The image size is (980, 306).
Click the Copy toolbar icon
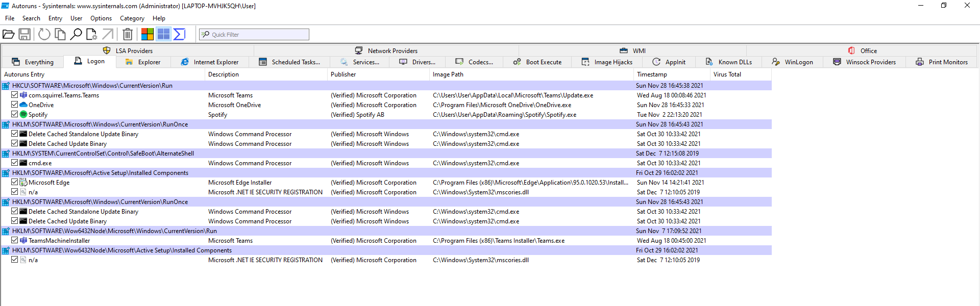[60, 34]
